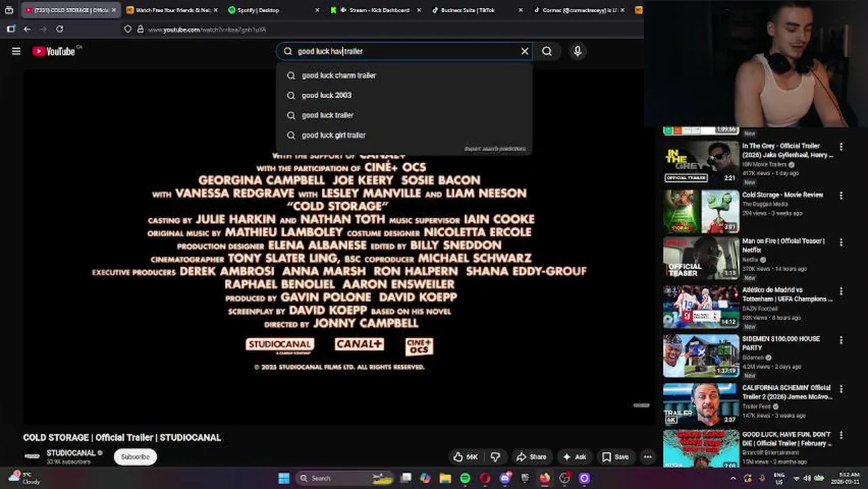Subscribe to the STUDIOCANAL channel
This screenshot has height=489, width=868.
point(135,457)
